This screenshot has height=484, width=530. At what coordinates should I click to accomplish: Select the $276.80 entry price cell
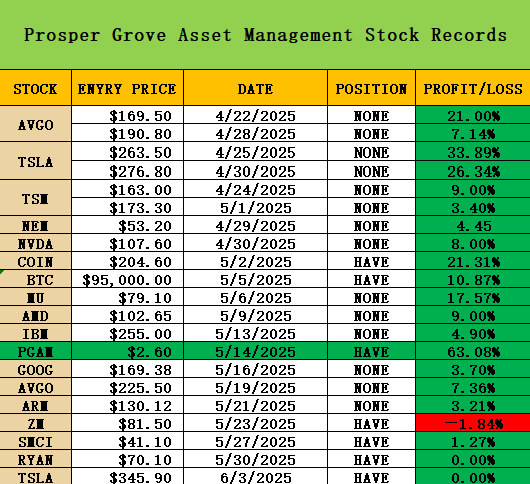127,170
